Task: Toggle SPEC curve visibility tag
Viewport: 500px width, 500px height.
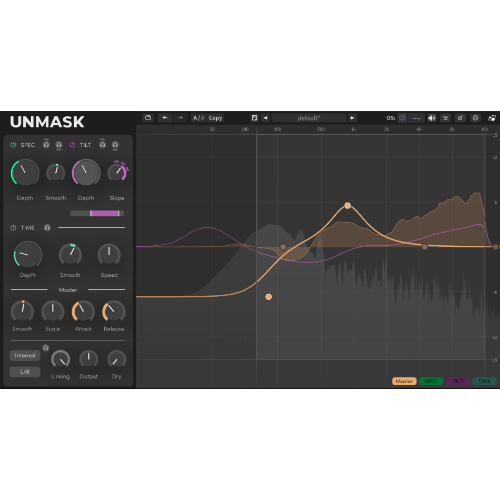Action: click(431, 381)
